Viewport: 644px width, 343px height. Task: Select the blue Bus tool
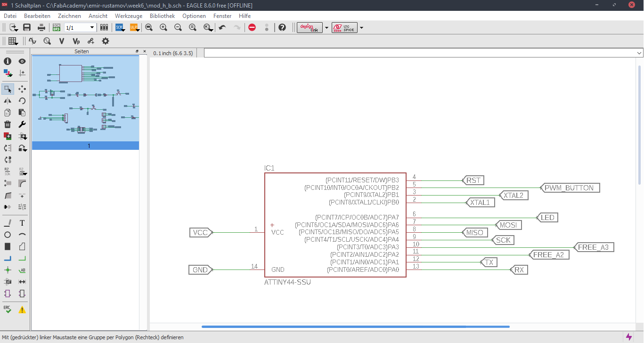[8, 258]
